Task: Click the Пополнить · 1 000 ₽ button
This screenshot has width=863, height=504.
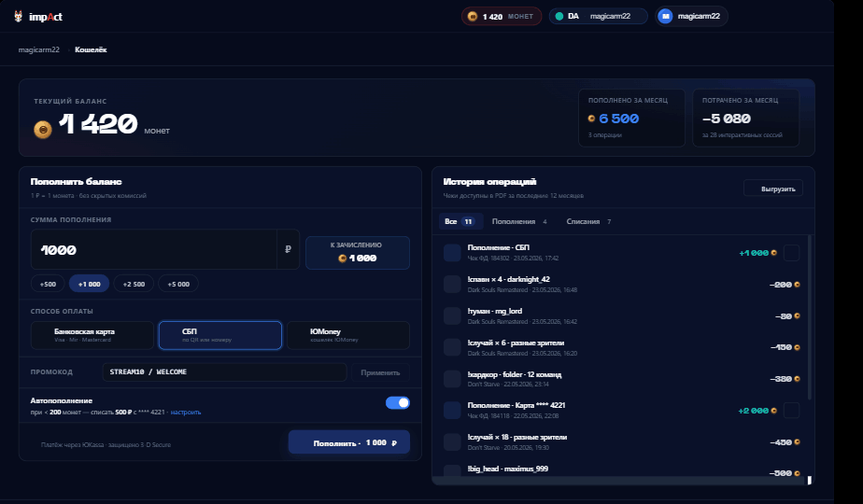Action: pyautogui.click(x=349, y=442)
